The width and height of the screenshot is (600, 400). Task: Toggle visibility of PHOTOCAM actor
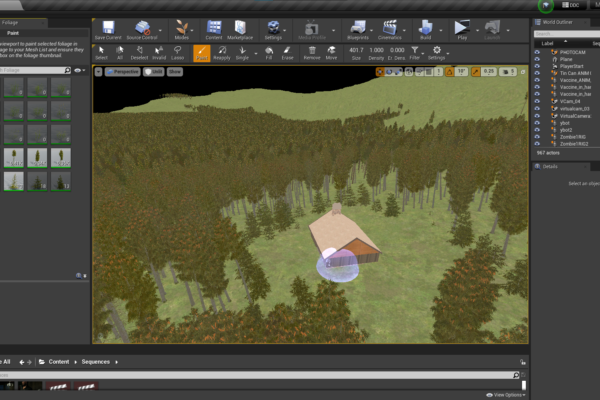(x=537, y=52)
